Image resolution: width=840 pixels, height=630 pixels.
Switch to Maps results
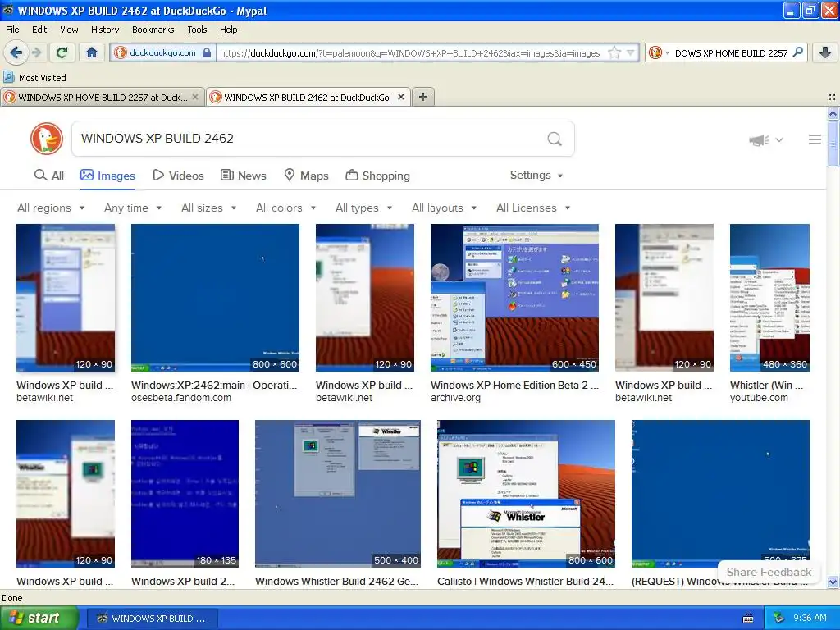click(x=307, y=176)
